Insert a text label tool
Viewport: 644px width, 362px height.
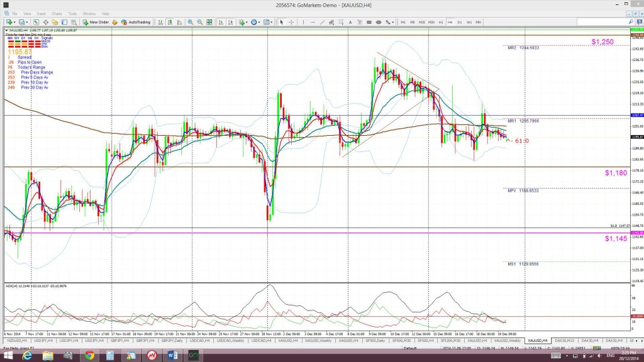coord(360,22)
